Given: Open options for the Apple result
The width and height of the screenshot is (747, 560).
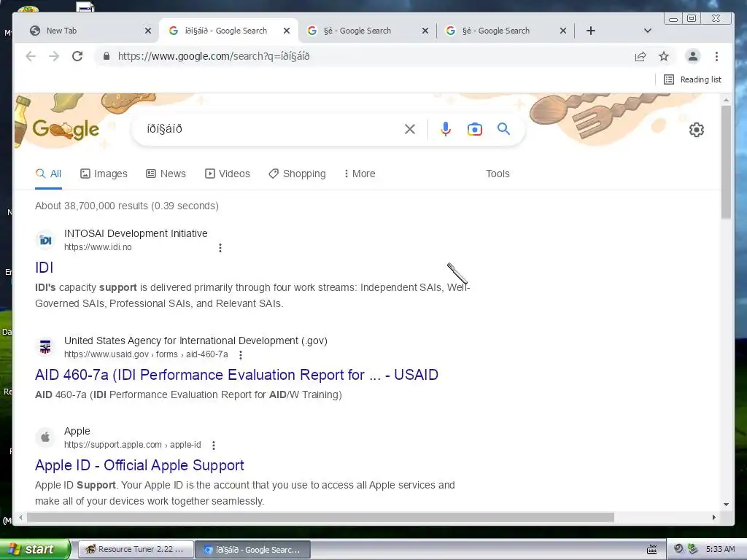Looking at the screenshot, I should (x=214, y=446).
